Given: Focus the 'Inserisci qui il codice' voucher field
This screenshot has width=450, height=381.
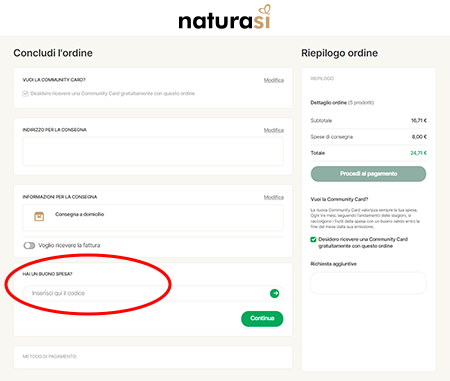Looking at the screenshot, I should point(153,293).
